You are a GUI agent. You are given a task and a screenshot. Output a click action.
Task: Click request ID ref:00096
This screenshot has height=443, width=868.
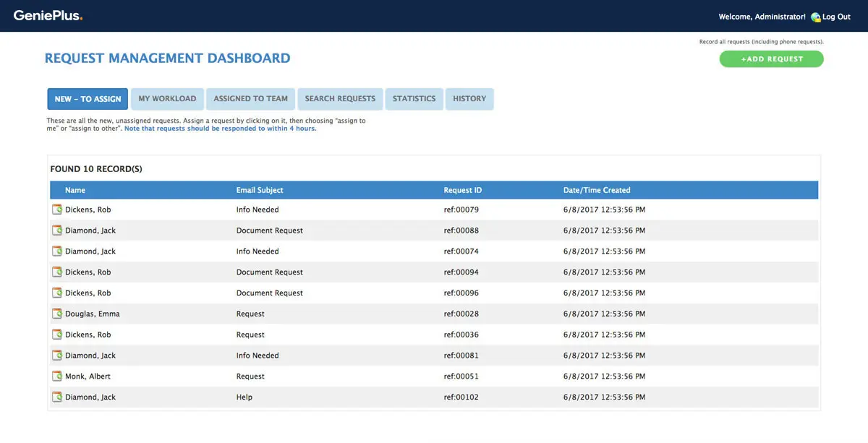click(x=461, y=293)
